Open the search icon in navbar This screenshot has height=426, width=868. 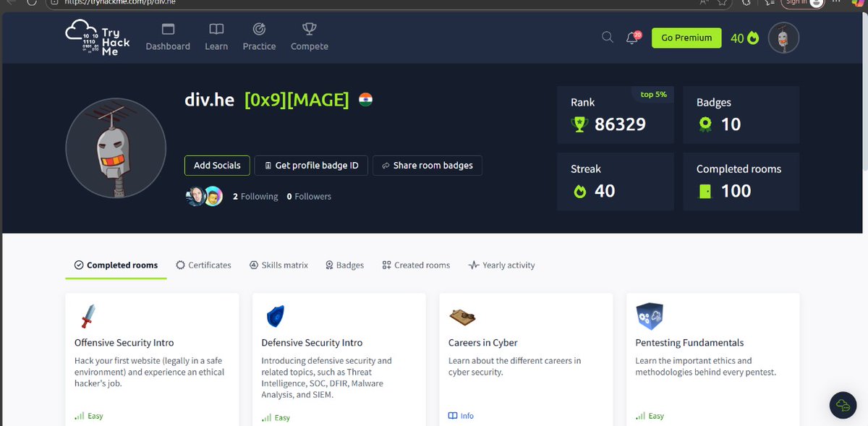(608, 37)
